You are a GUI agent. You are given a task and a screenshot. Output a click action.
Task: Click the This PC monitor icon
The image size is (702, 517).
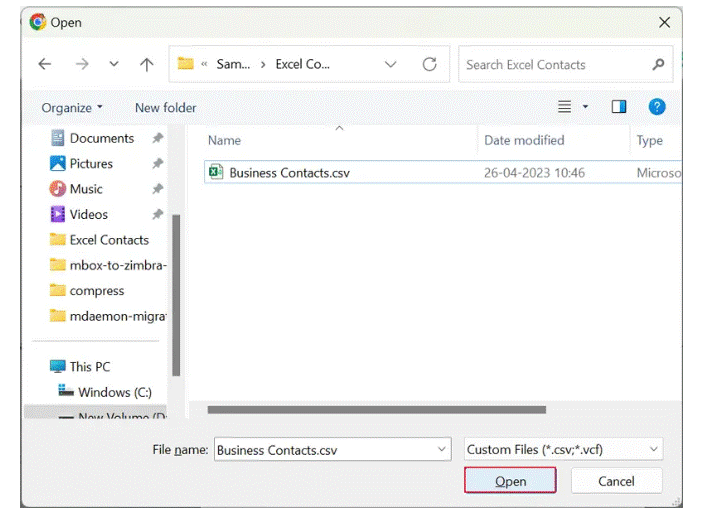57,366
